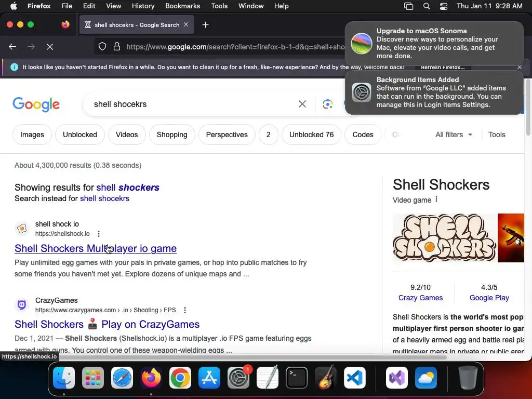Open the History menu
The image size is (532, 399).
pos(143,6)
